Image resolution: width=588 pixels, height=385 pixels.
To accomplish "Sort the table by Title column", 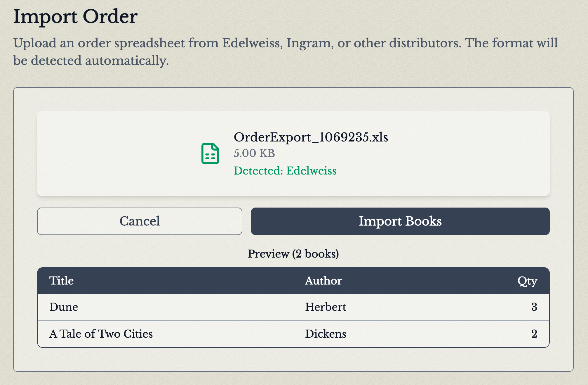I will [62, 280].
